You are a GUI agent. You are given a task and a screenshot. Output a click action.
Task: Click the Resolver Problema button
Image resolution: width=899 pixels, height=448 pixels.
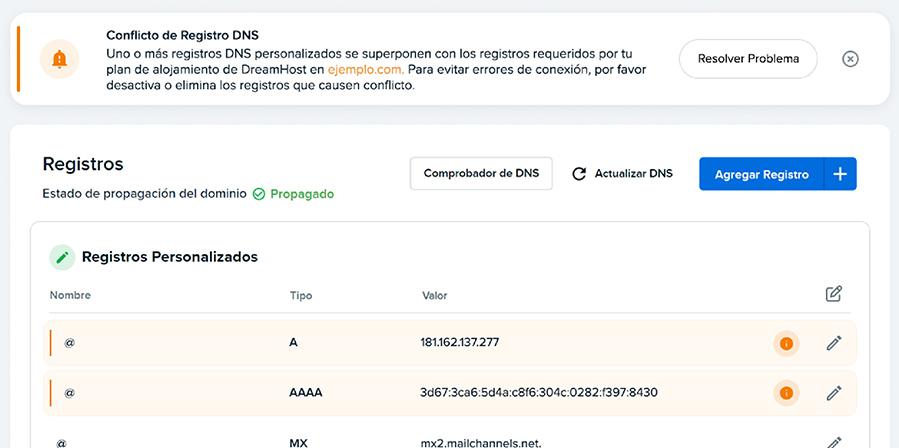click(x=748, y=59)
